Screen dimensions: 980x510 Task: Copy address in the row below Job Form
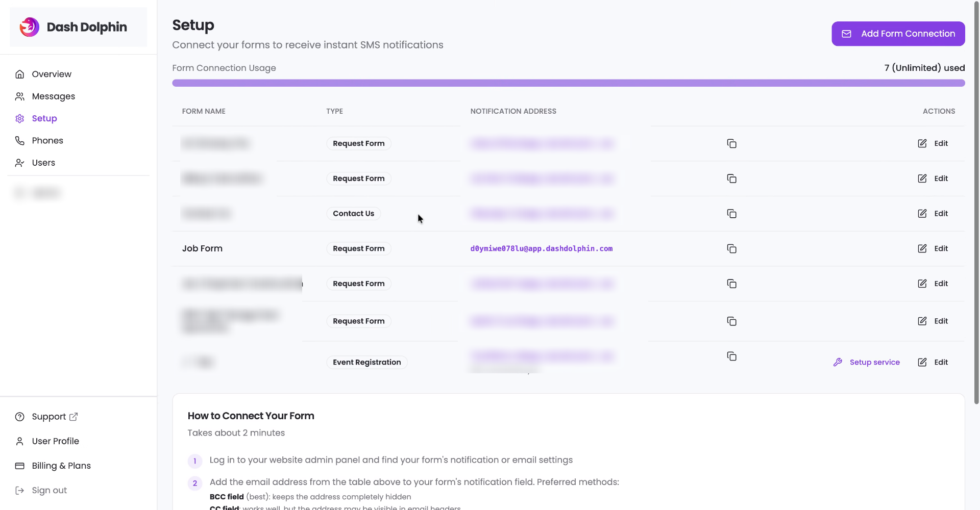(731, 284)
